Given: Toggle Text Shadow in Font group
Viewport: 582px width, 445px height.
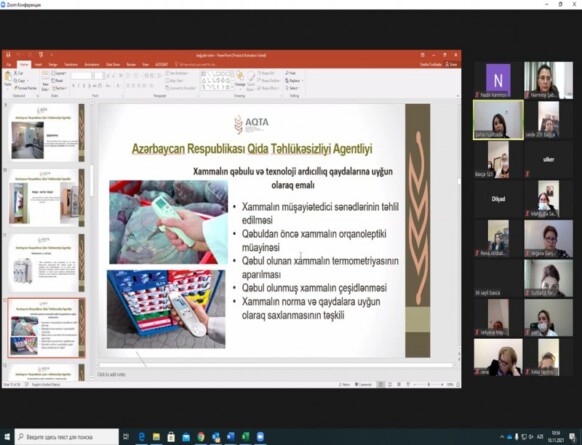Looking at the screenshot, I should tap(89, 86).
